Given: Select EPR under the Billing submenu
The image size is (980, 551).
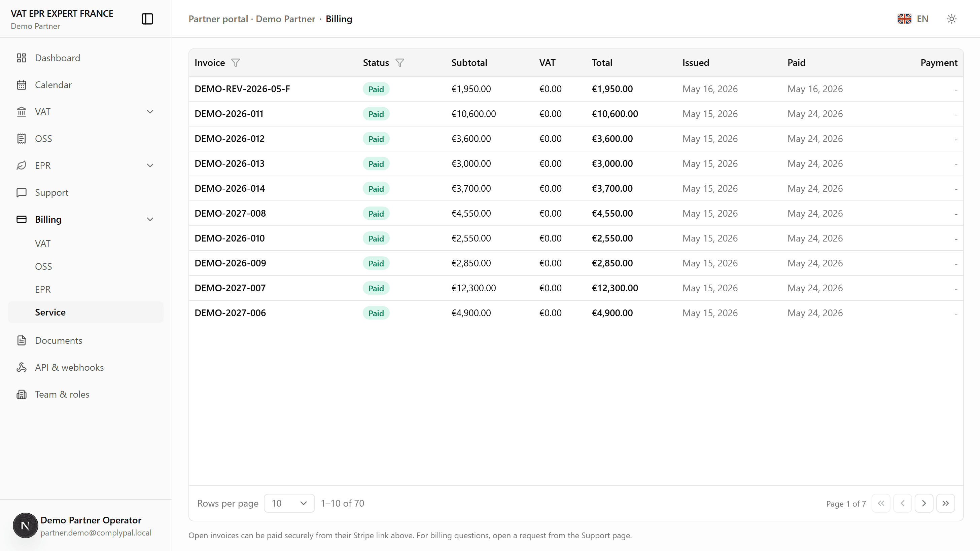Looking at the screenshot, I should click(x=43, y=289).
